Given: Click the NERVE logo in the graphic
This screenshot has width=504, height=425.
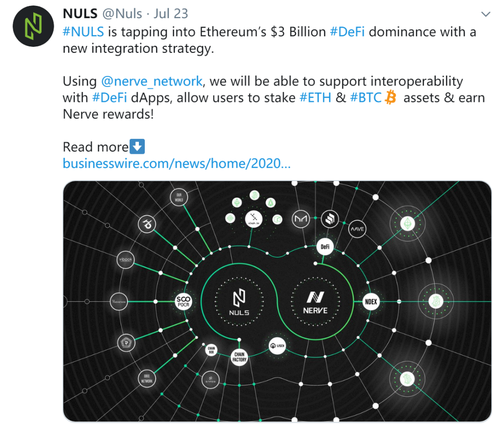Looking at the screenshot, I should 316,302.
